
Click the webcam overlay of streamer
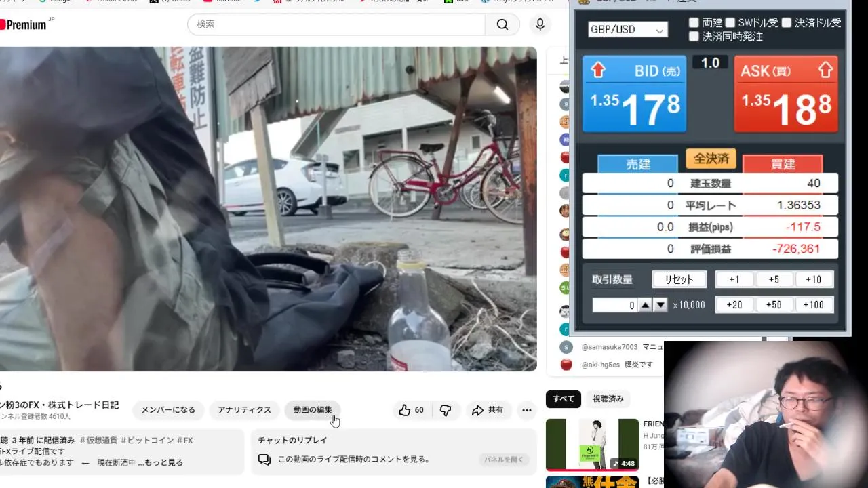tap(766, 414)
